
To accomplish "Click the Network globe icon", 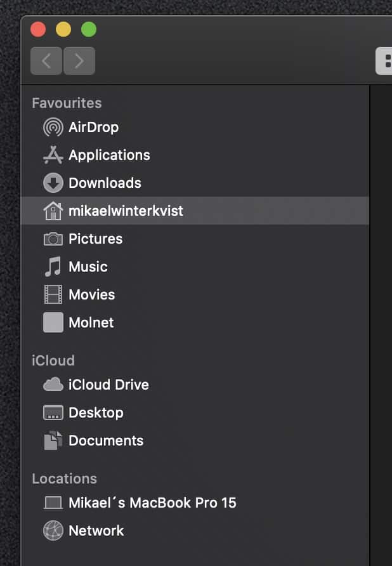I will click(53, 530).
